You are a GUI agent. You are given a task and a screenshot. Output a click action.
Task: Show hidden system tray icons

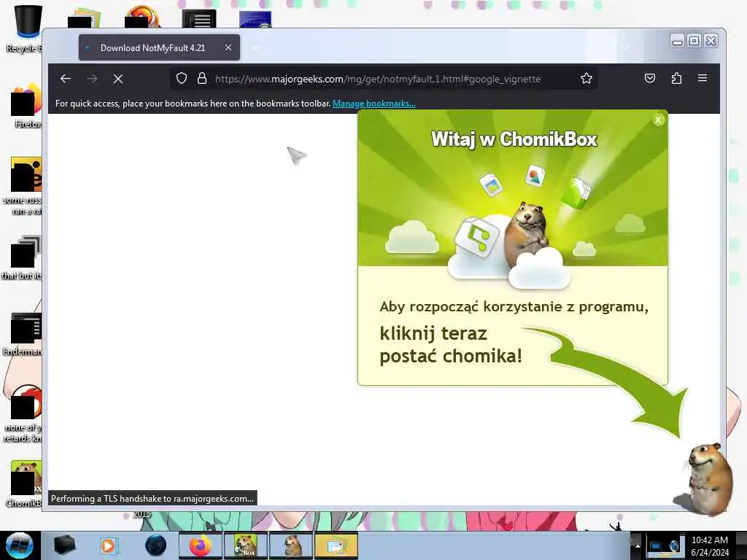point(638,546)
